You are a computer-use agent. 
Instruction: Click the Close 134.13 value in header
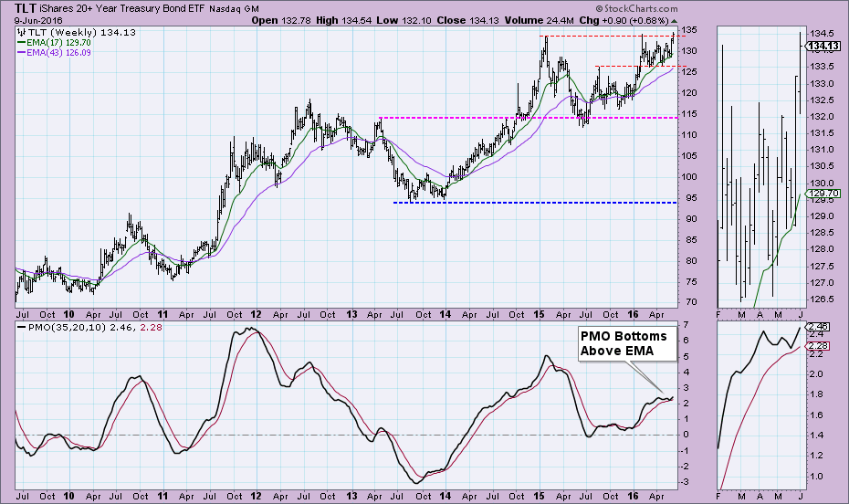click(x=467, y=21)
